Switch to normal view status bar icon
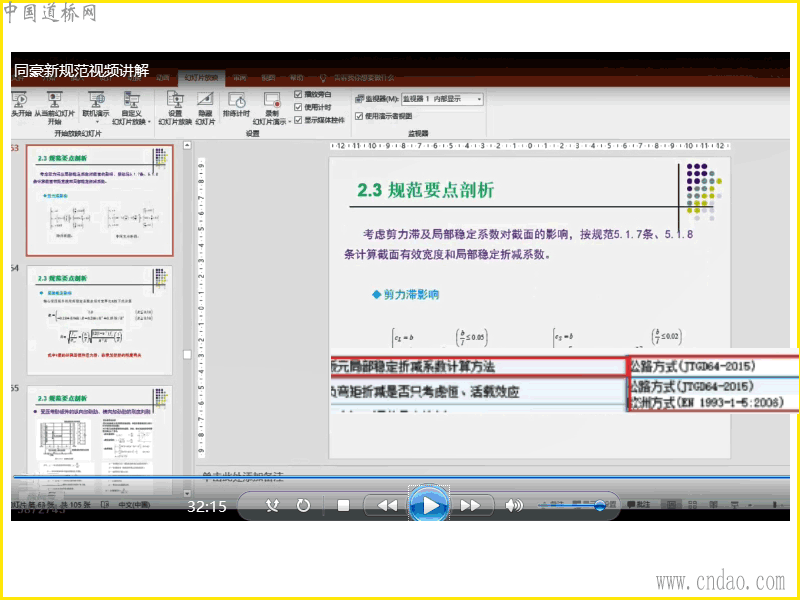800x600 pixels. [671, 505]
